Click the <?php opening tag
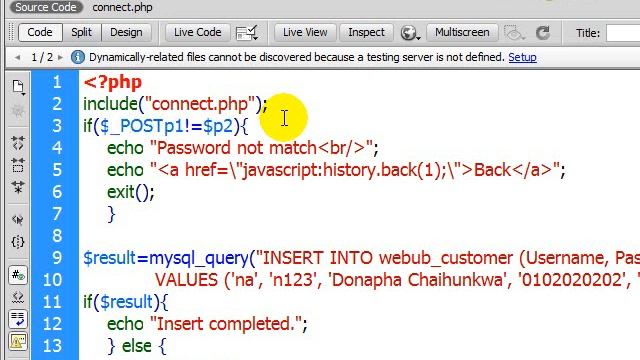This screenshot has height=360, width=640. coord(113,82)
